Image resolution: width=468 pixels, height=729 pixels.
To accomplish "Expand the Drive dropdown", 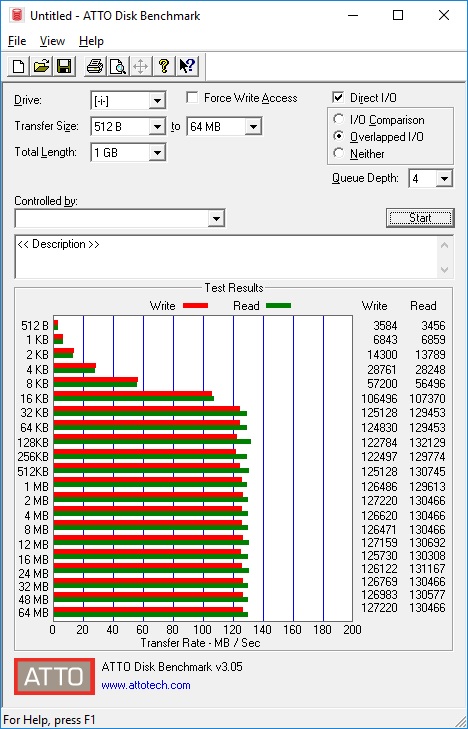I will pos(157,100).
